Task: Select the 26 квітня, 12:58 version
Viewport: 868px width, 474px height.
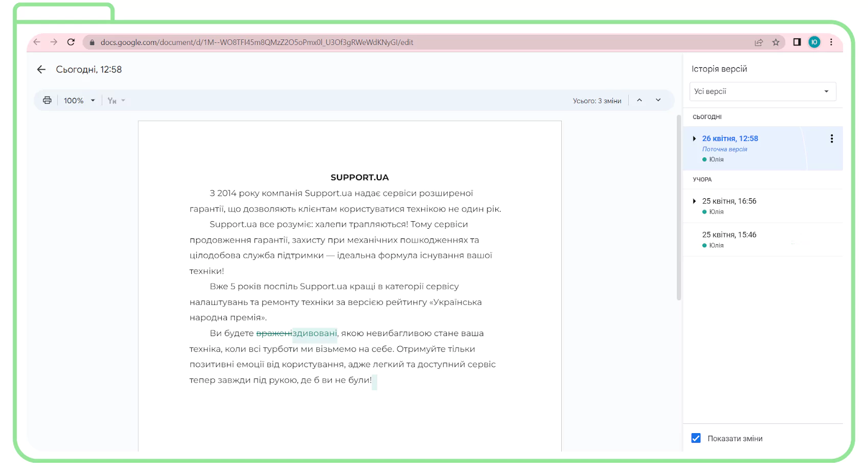Action: point(763,148)
